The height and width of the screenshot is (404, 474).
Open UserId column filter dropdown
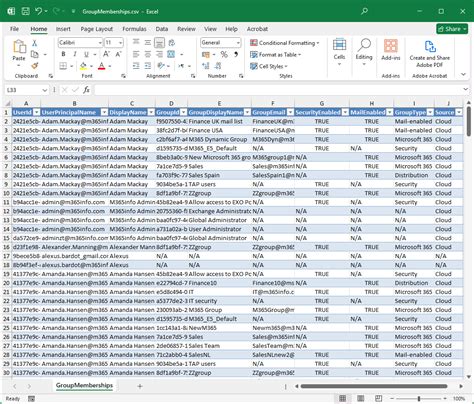tap(37, 113)
